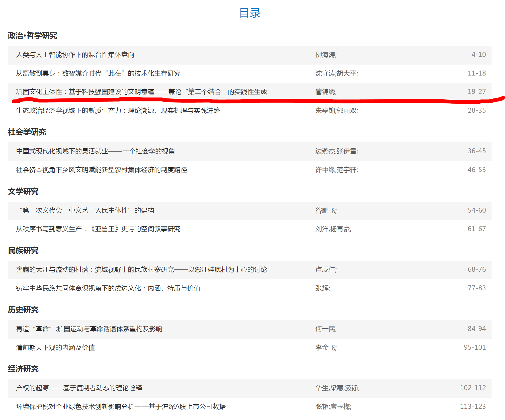Click the 目录 heading
505x420 pixels.
pyautogui.click(x=250, y=13)
